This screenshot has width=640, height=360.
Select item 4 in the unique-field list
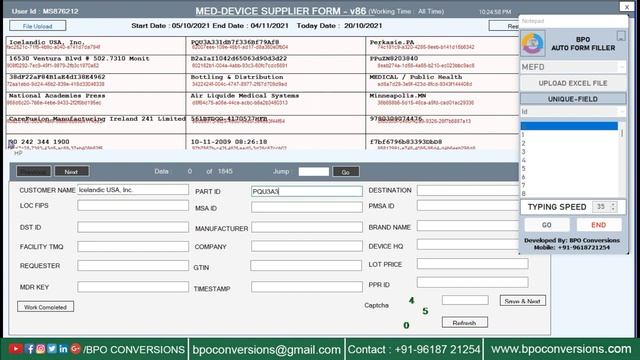[x=569, y=160]
